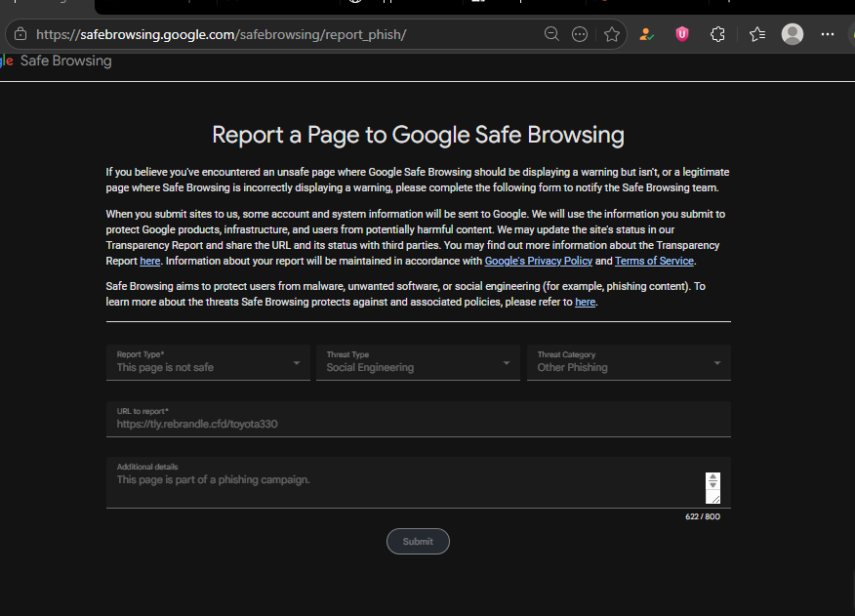Click the 622 / 800 character counter

tap(703, 516)
